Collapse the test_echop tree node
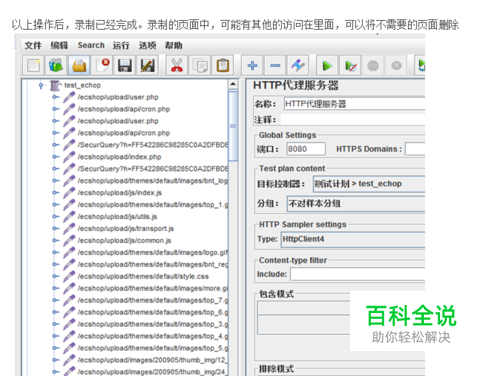The image size is (500, 376). pos(41,86)
